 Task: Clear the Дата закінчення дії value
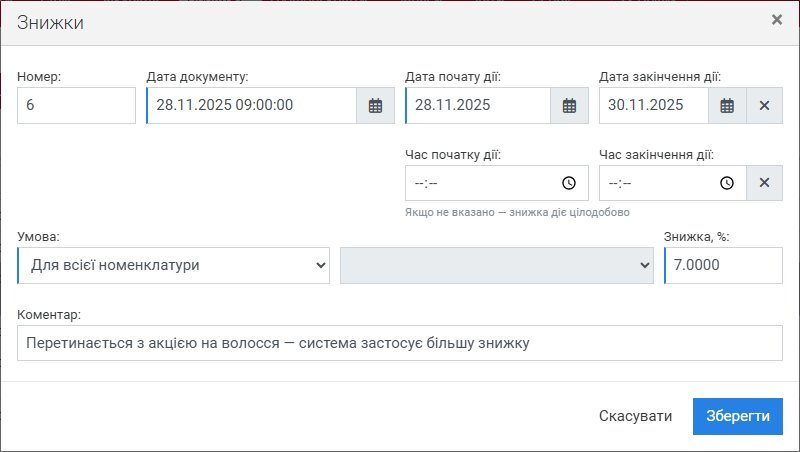764,106
